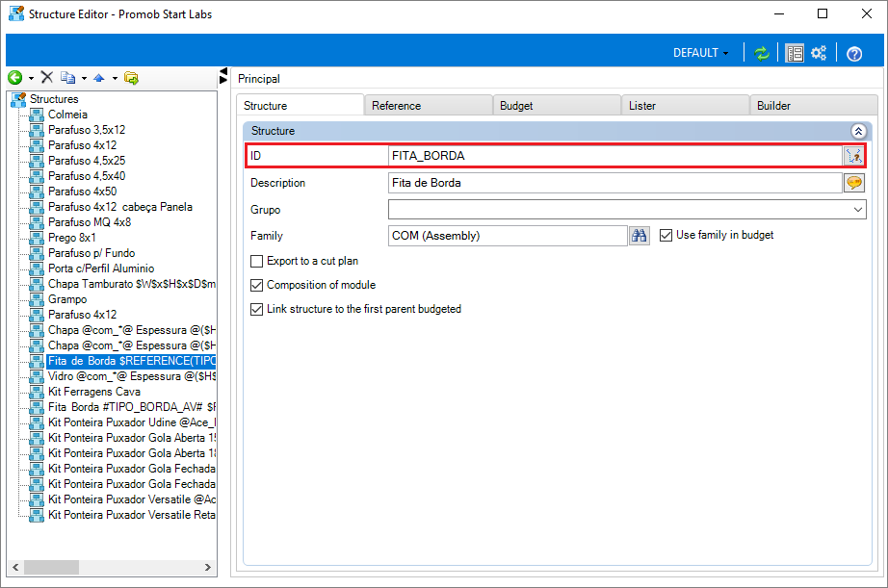Open the Budget tab
Image resolution: width=888 pixels, height=588 pixels.
tap(557, 106)
